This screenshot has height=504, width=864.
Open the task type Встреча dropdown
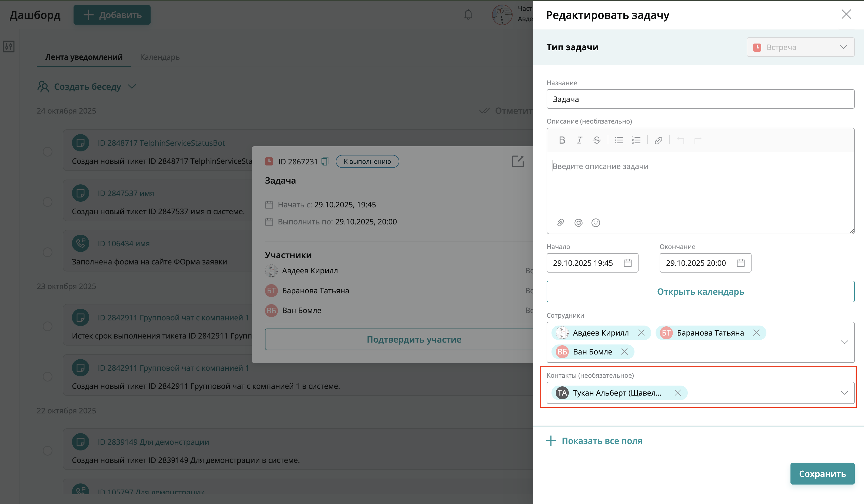800,47
